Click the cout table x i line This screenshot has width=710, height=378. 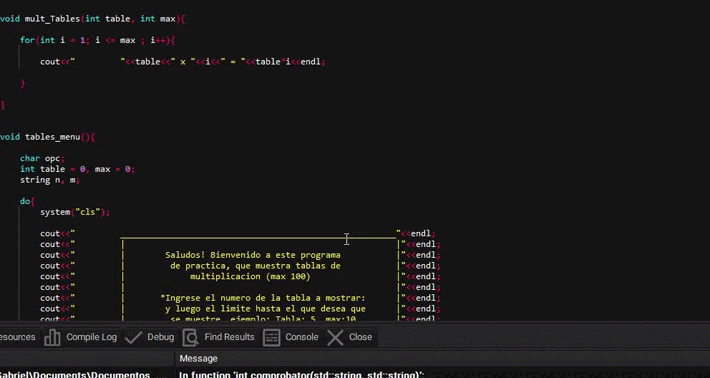(x=182, y=62)
